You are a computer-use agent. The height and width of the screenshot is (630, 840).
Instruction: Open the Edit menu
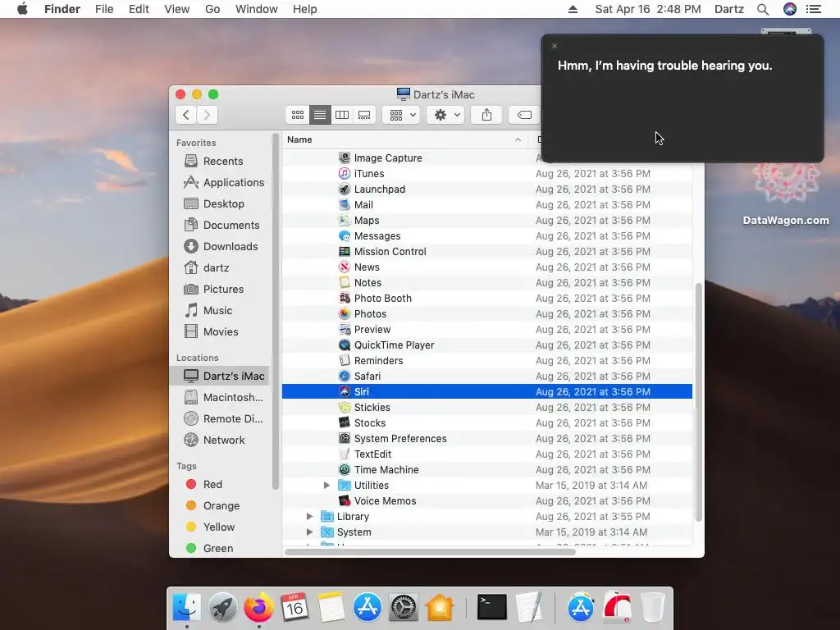click(x=139, y=9)
